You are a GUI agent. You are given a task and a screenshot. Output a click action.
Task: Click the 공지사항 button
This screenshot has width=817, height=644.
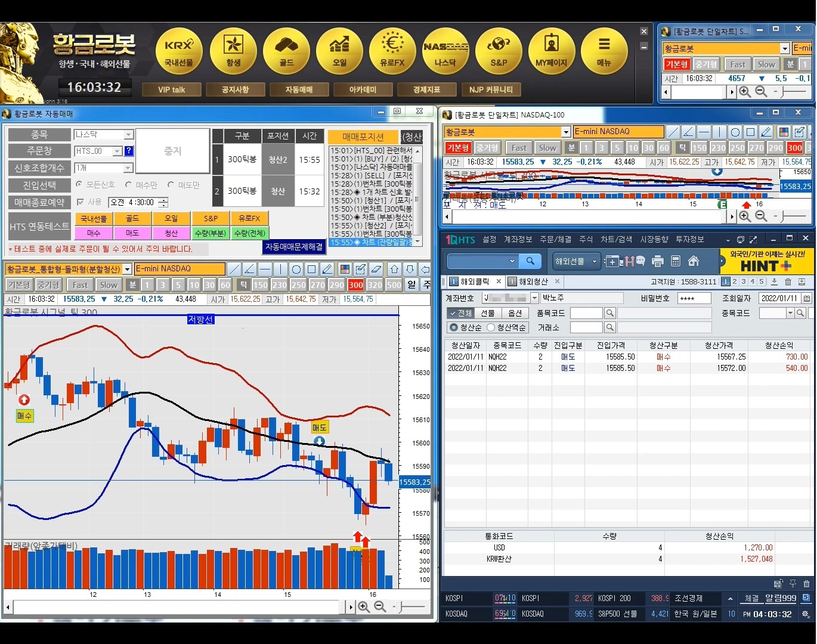(235, 89)
